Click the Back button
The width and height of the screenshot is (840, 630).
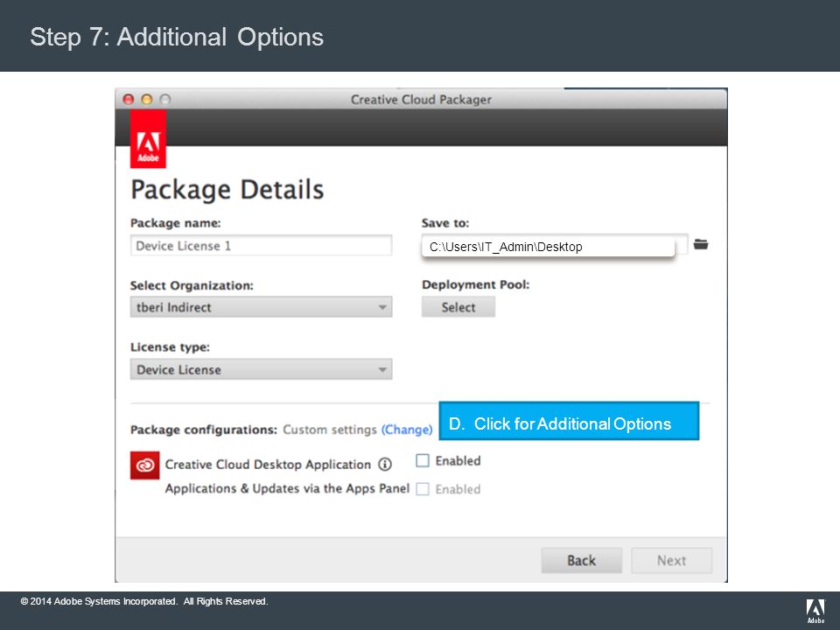(x=581, y=560)
